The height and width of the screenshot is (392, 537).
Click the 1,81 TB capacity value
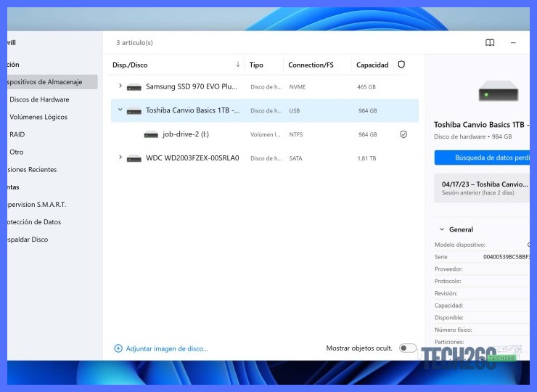[x=366, y=158]
